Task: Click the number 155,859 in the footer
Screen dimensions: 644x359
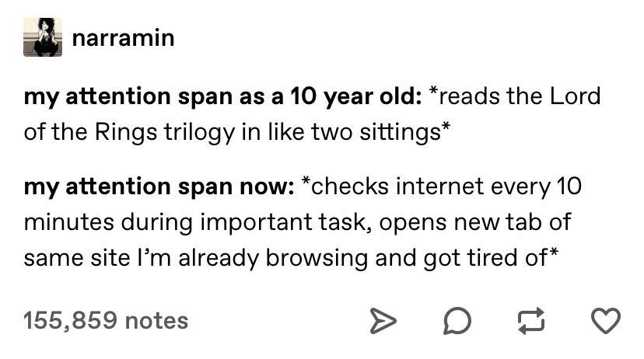Action: coord(71,320)
